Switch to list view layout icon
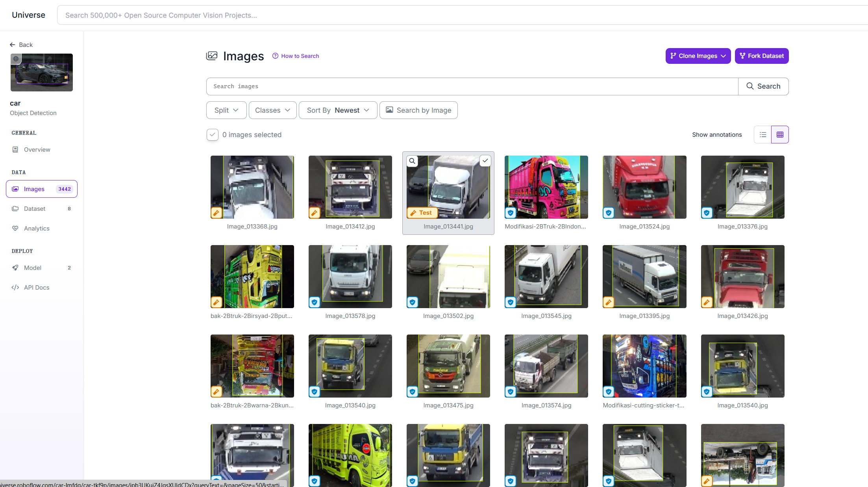The width and height of the screenshot is (868, 487). pos(763,135)
